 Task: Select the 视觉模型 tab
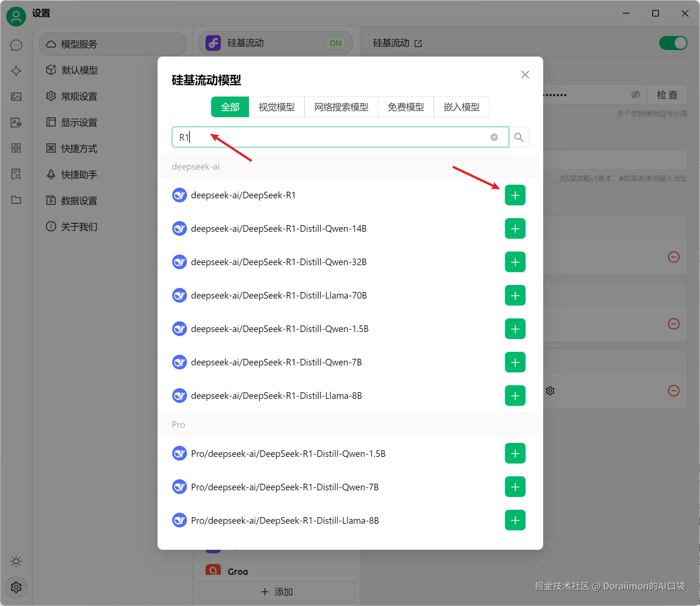point(277,107)
